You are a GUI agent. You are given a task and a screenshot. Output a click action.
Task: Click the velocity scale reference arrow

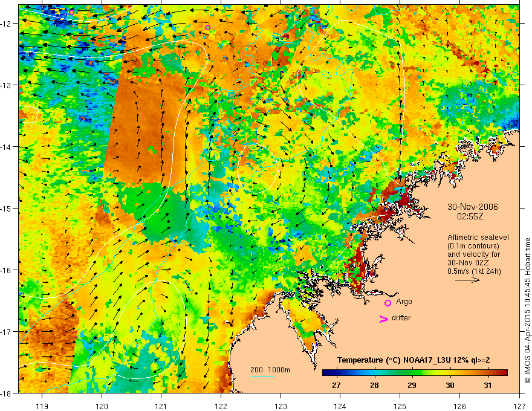click(x=467, y=280)
